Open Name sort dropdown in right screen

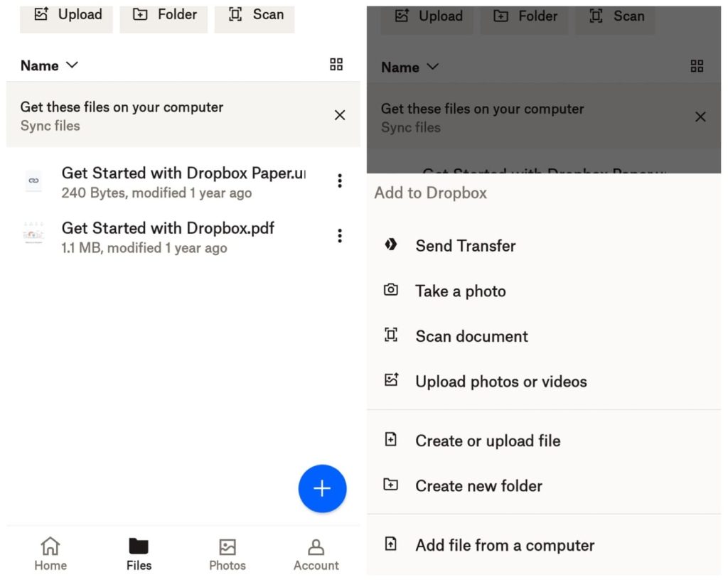(x=410, y=68)
